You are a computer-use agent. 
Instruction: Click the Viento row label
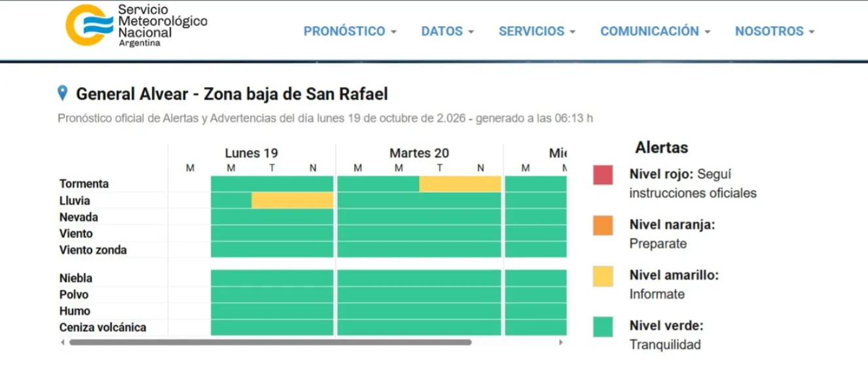coord(76,233)
